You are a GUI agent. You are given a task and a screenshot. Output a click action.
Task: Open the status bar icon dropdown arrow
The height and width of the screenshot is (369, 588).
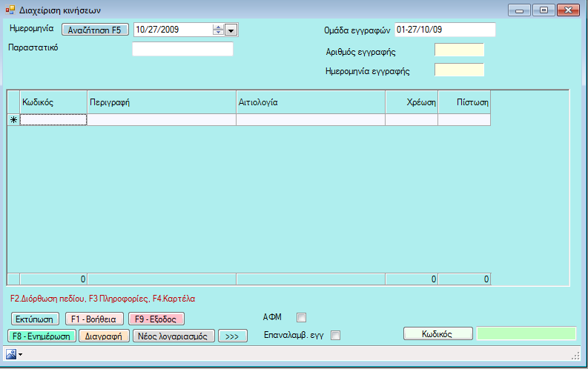[x=20, y=354]
